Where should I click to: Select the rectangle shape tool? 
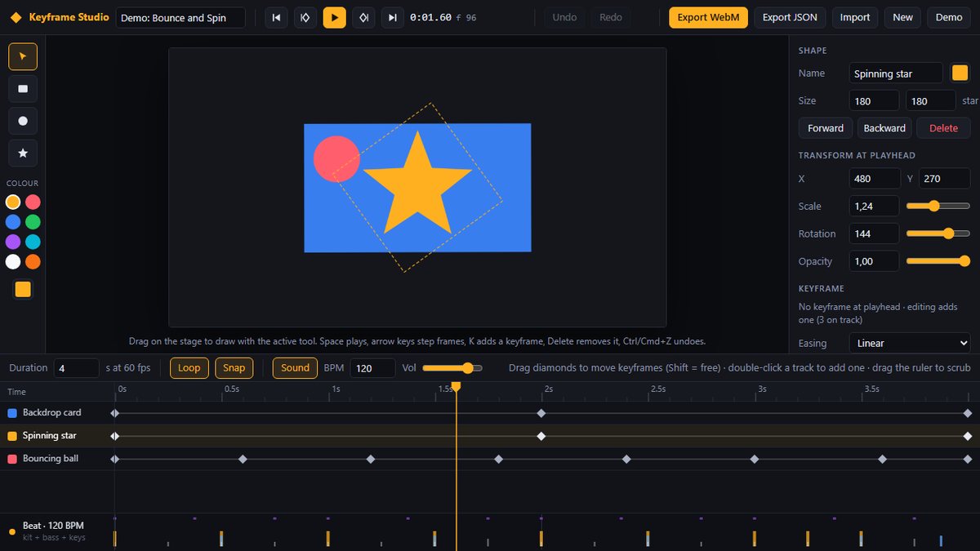click(x=23, y=89)
